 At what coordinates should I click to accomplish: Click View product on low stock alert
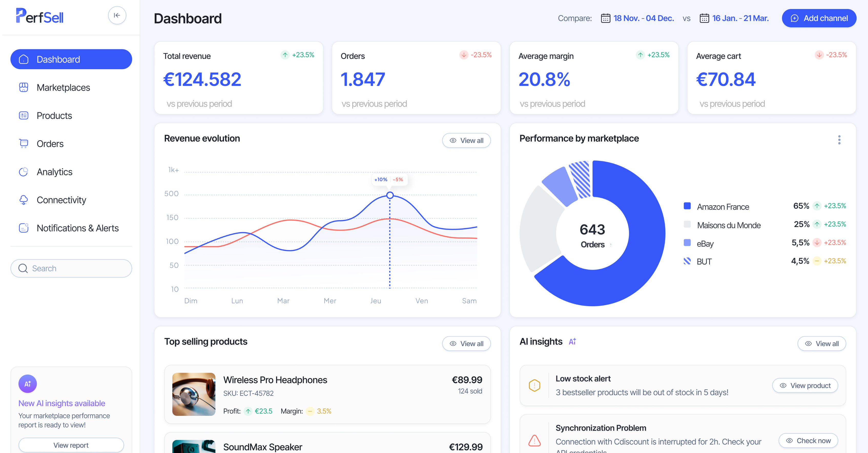point(805,386)
